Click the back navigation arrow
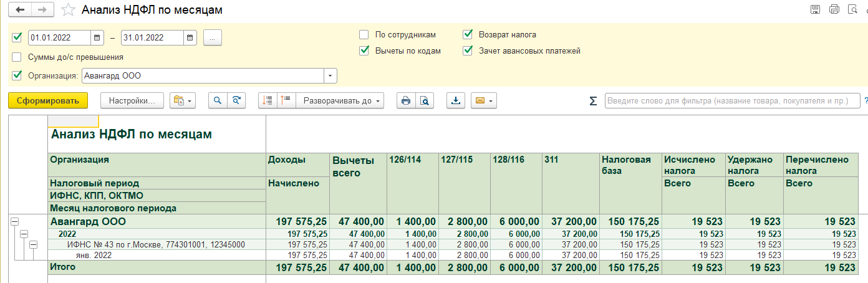 (21, 10)
